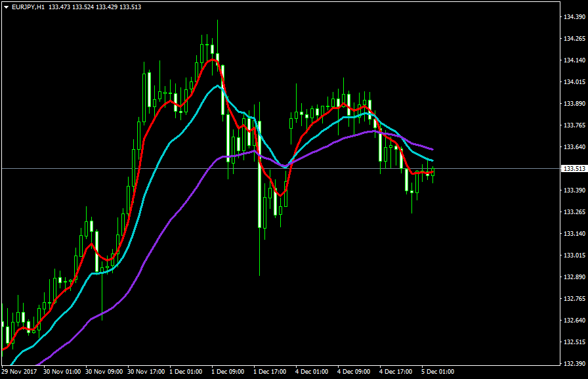This screenshot has width=588, height=379.
Task: Click the 5 Dec 01:00 time label
Action: (x=438, y=372)
